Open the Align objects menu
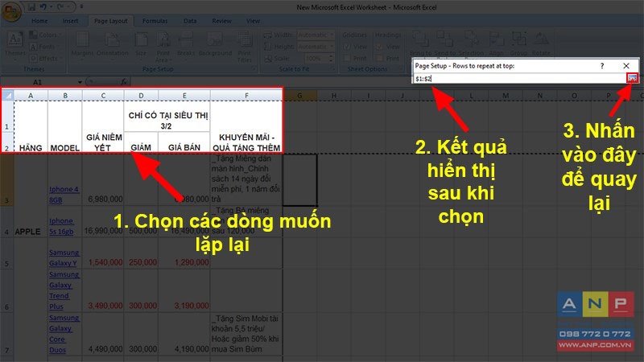Image resolution: width=644 pixels, height=362 pixels. click(x=496, y=44)
